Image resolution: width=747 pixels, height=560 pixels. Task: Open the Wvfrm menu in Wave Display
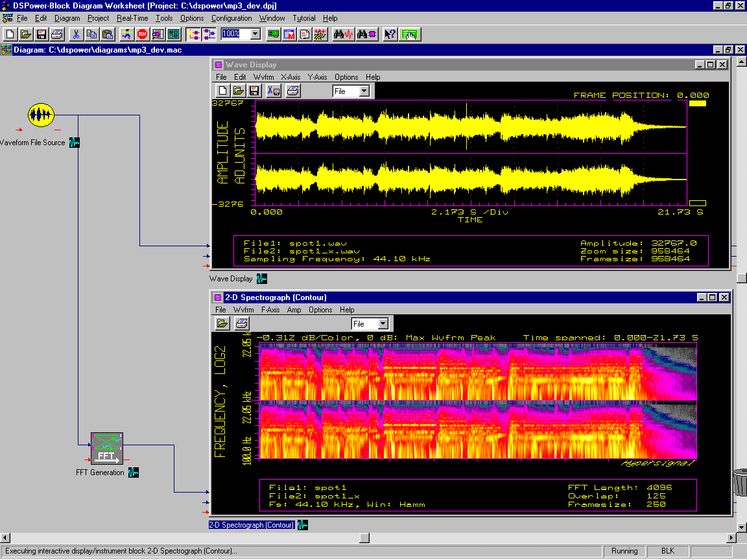click(x=263, y=77)
